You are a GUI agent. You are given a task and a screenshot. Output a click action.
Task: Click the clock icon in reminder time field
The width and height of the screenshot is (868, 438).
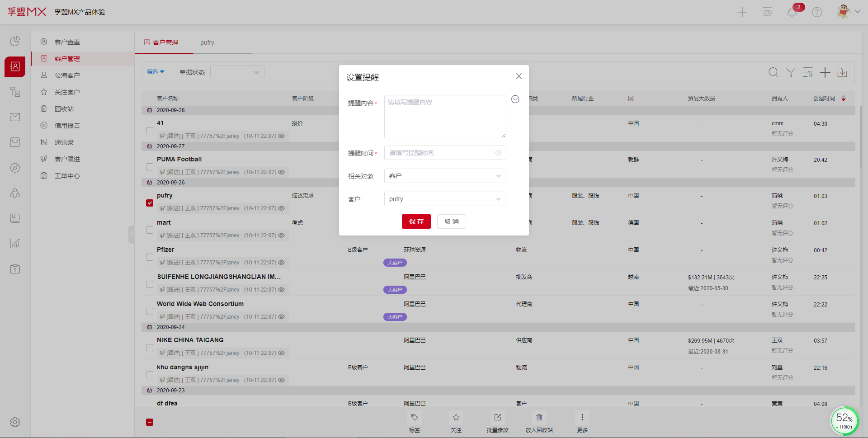pyautogui.click(x=498, y=153)
